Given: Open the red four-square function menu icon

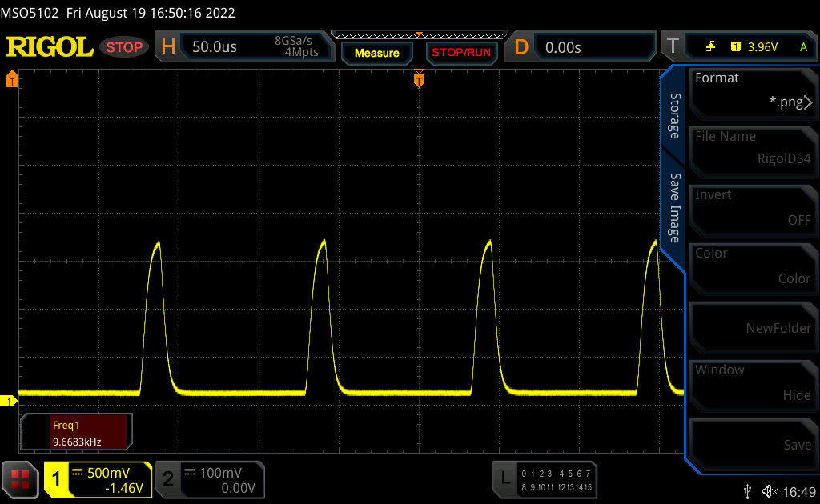Looking at the screenshot, I should [x=20, y=479].
